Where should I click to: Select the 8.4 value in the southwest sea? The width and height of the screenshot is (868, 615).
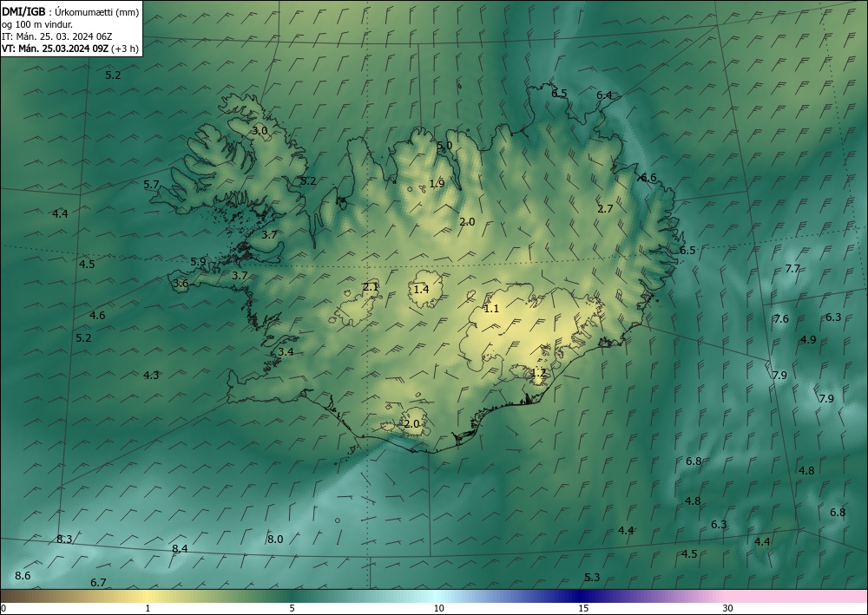180,548
